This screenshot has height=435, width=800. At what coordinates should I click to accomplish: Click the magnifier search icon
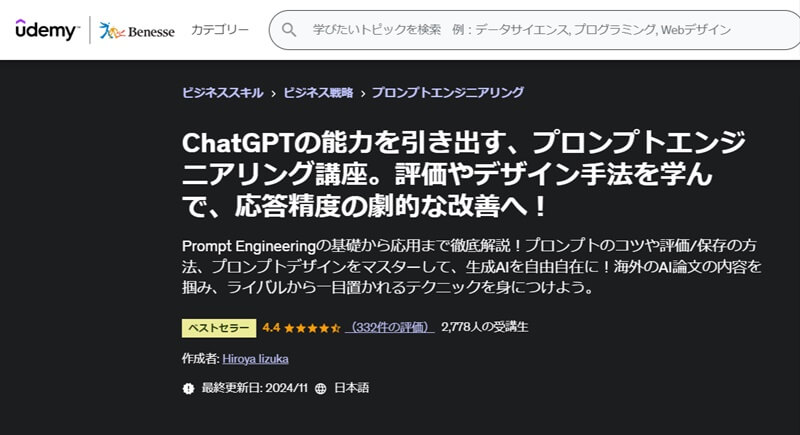[x=289, y=31]
